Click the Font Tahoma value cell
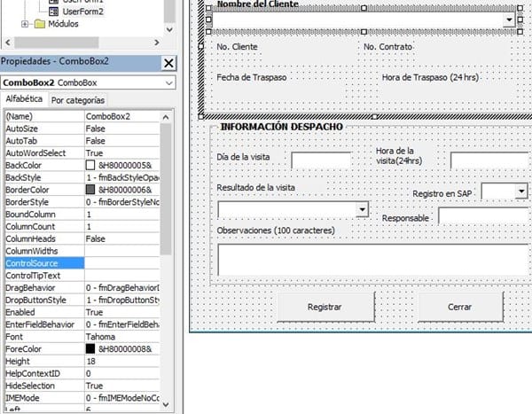This screenshot has height=414, width=532. 122,337
